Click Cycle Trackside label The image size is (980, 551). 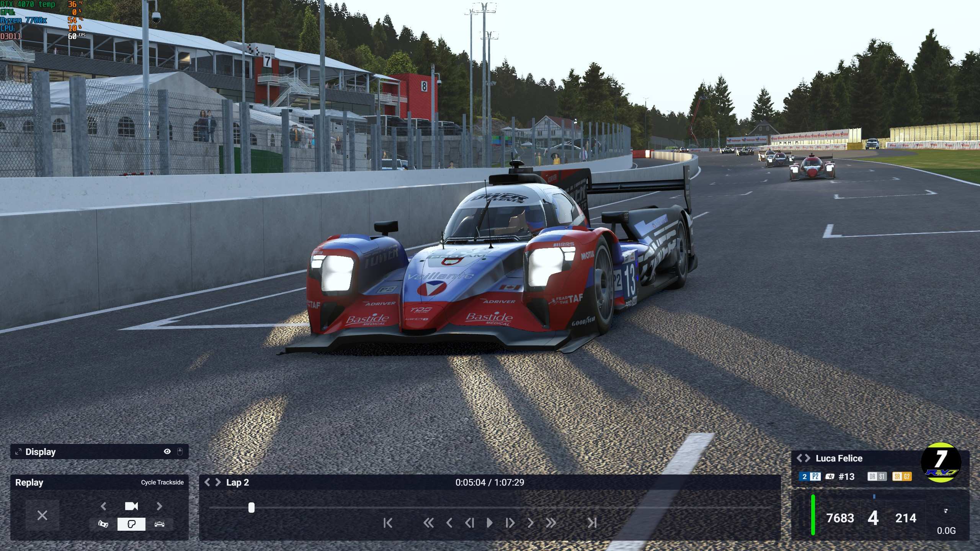click(x=162, y=482)
